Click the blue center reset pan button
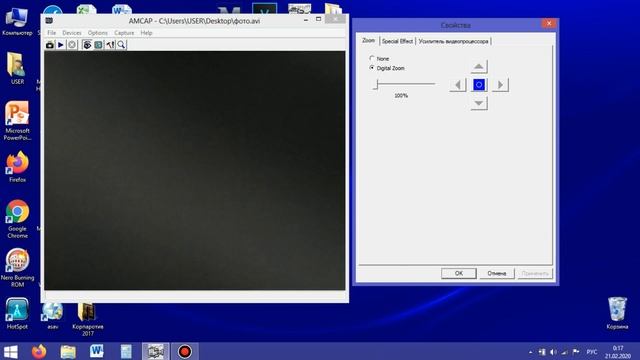The image size is (640, 360). click(479, 85)
